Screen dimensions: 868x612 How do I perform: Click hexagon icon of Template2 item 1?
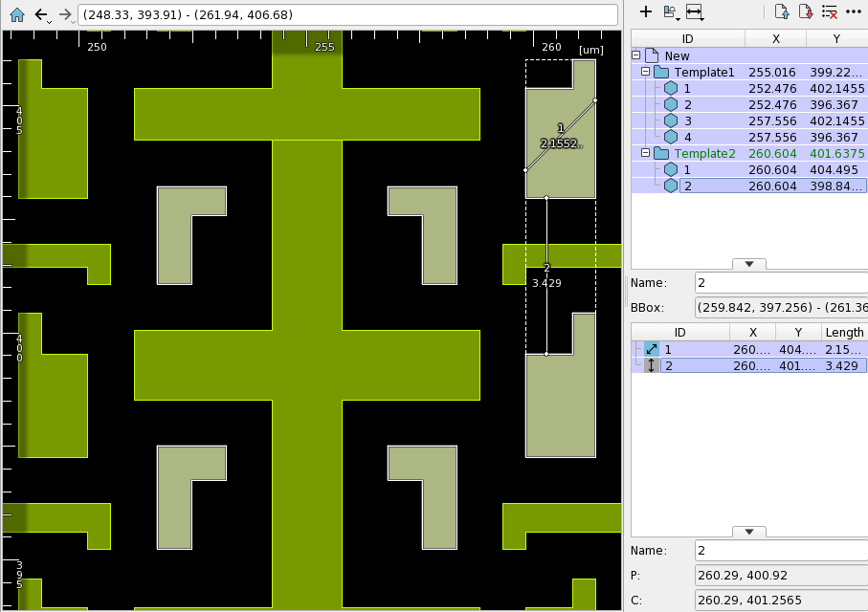click(671, 169)
